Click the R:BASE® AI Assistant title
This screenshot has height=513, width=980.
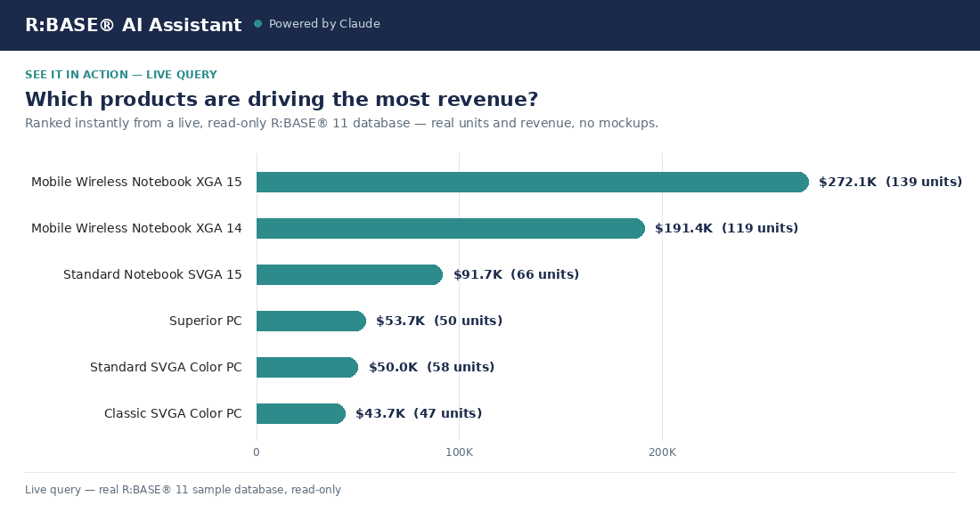pyautogui.click(x=133, y=25)
